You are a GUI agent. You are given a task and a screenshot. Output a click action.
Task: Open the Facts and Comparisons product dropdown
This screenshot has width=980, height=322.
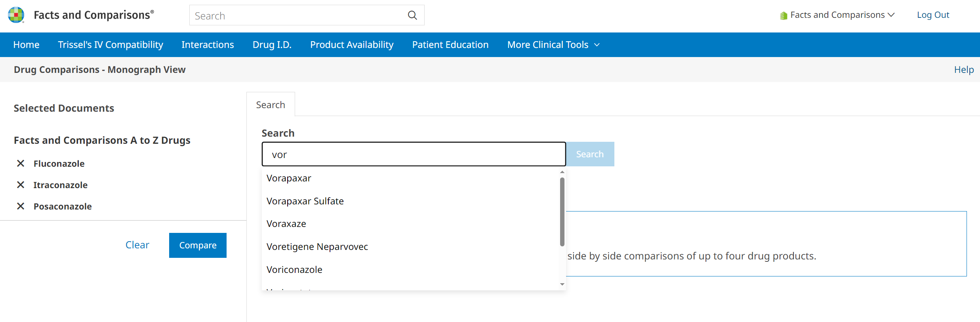(x=842, y=15)
